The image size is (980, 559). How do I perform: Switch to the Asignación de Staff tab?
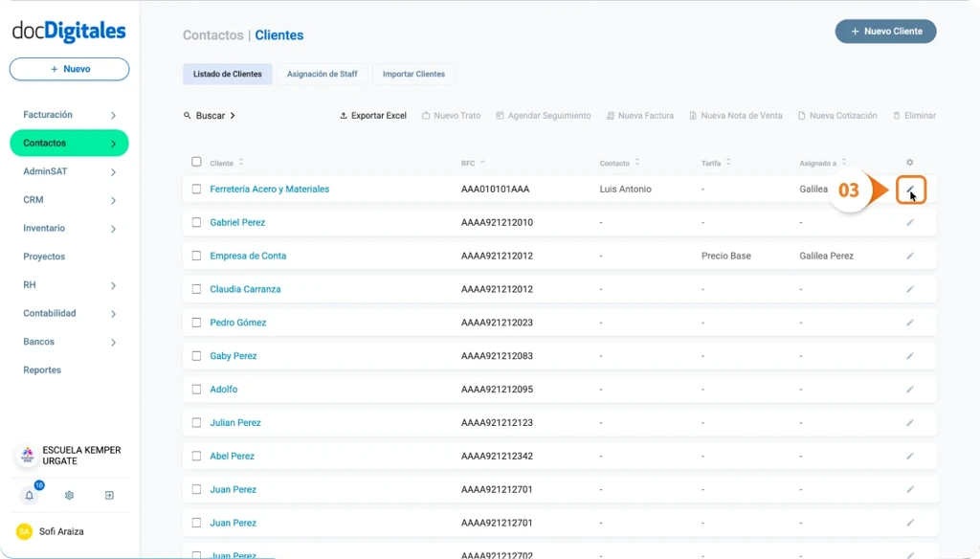click(x=323, y=74)
